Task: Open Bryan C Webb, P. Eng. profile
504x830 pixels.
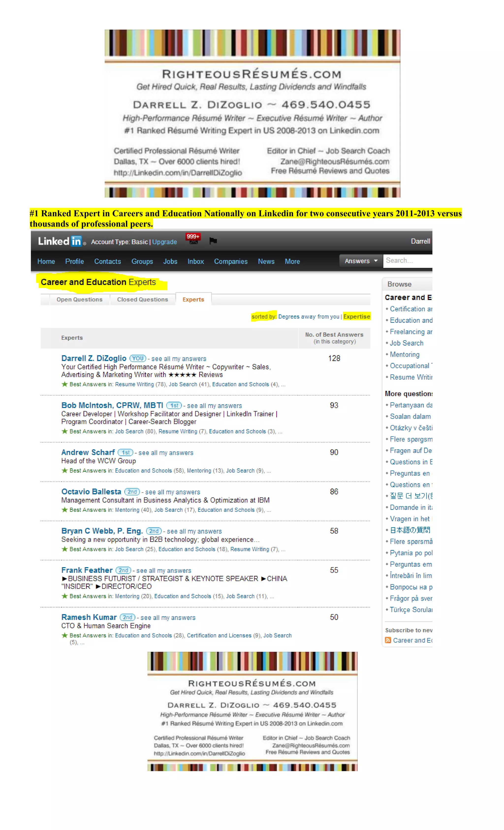Action: point(102,531)
